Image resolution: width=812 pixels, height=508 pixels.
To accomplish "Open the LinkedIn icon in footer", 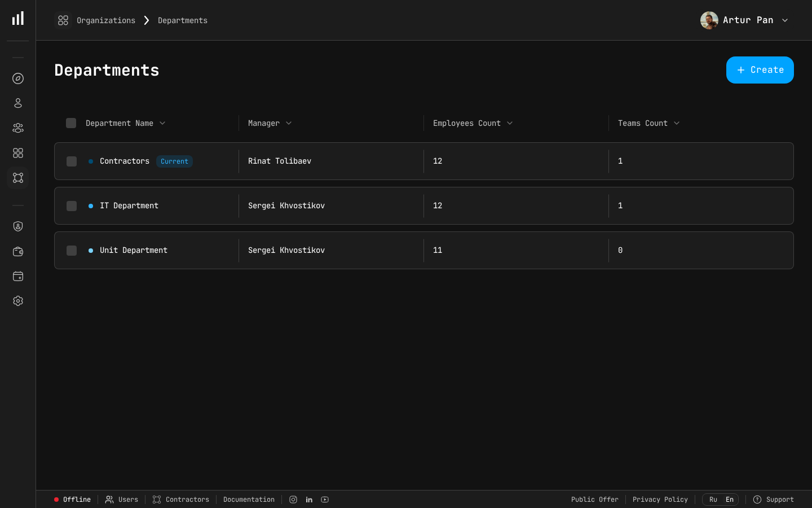I will point(309,500).
